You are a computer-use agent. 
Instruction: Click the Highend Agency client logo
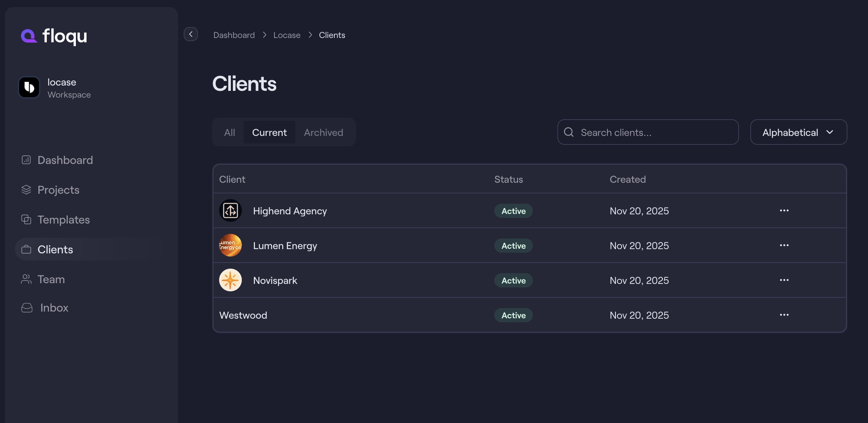coord(230,210)
